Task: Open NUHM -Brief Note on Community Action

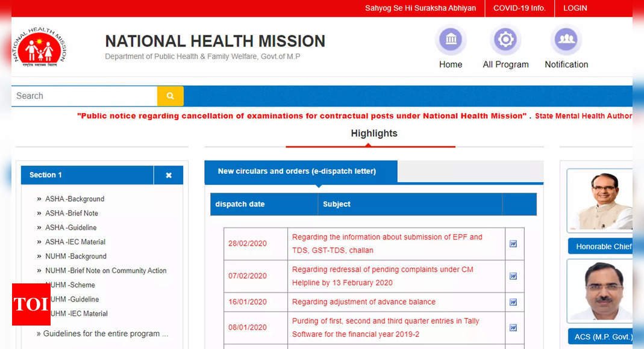Action: click(x=105, y=271)
